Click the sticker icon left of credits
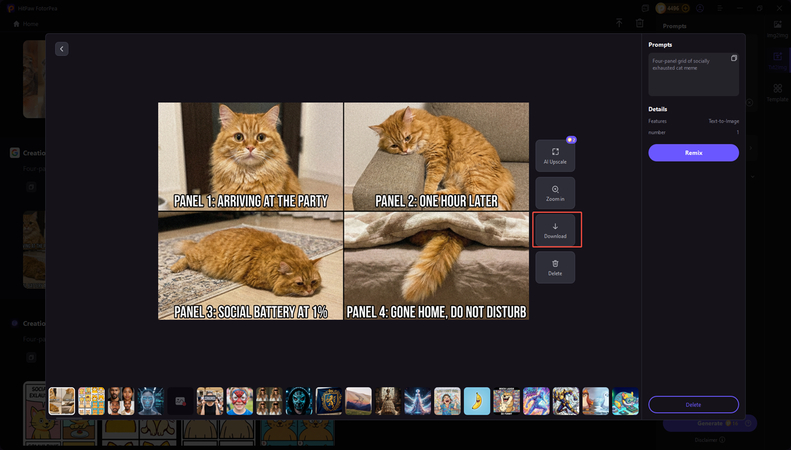The height and width of the screenshot is (450, 791). [x=645, y=8]
